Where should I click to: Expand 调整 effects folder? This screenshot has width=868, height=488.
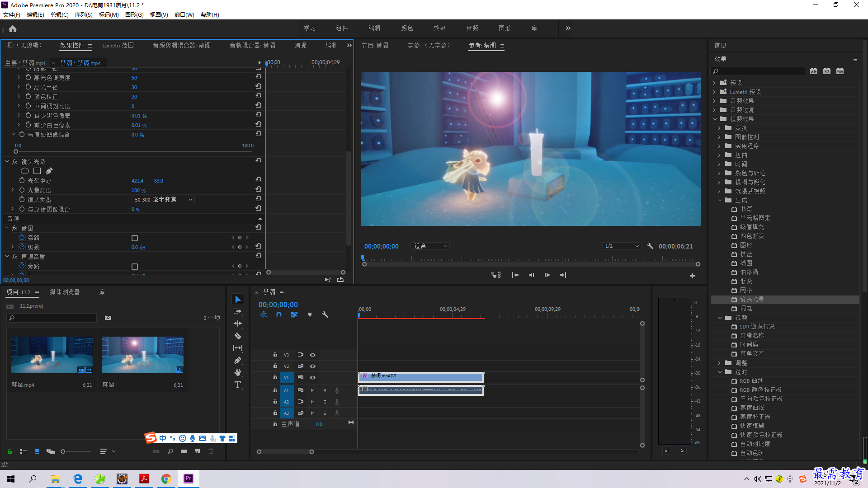[x=719, y=363]
